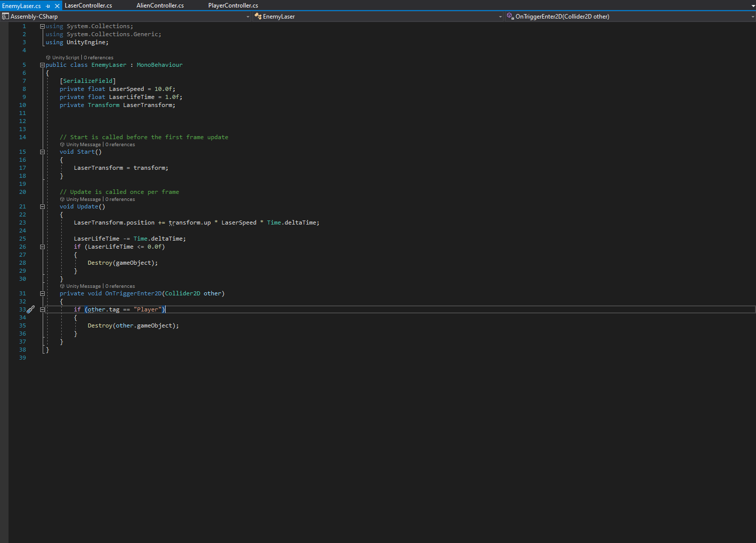Click 'private Transform LaserTransform;' on line 10
This screenshot has width=756, height=543.
117,105
